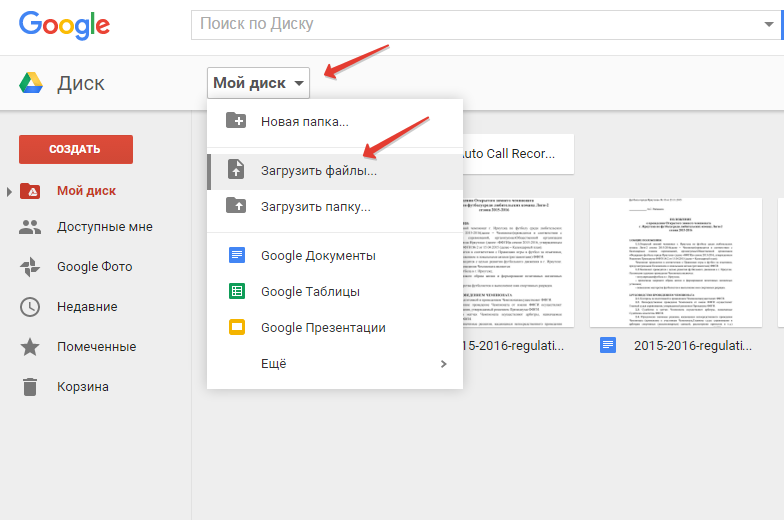Click the upload file icon
Image resolution: width=784 pixels, height=520 pixels.
pos(236,170)
